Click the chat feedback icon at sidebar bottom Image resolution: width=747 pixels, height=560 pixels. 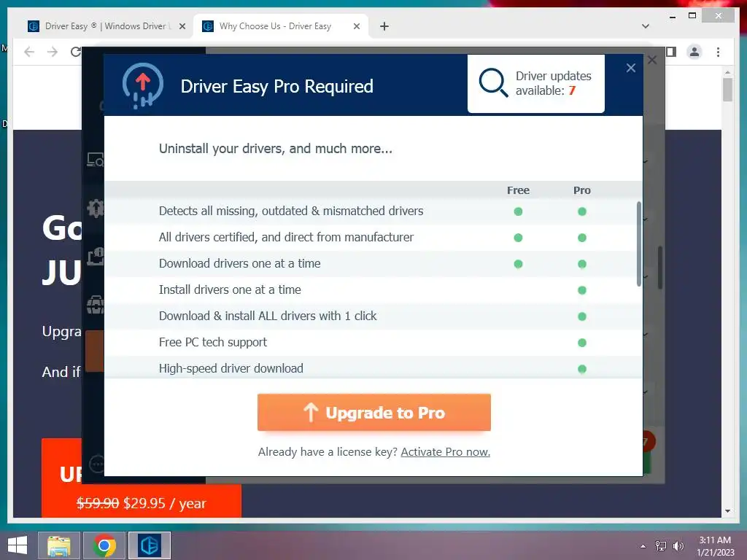pos(97,463)
